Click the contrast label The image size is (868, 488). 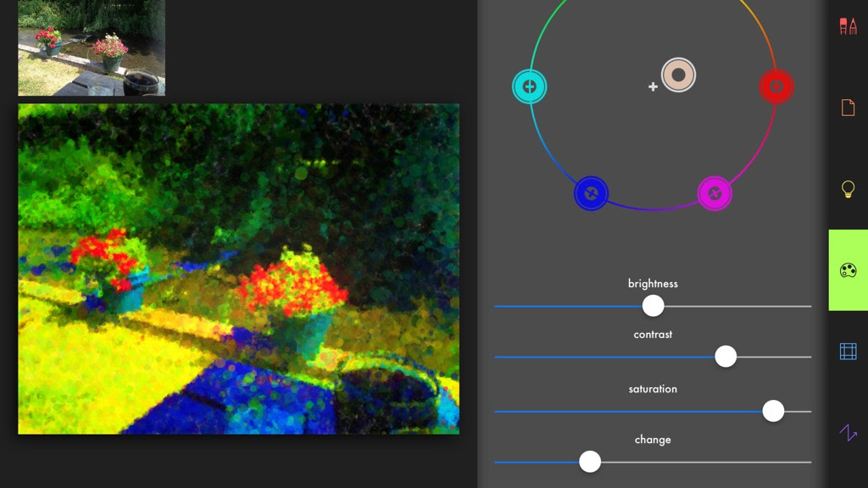pos(653,334)
